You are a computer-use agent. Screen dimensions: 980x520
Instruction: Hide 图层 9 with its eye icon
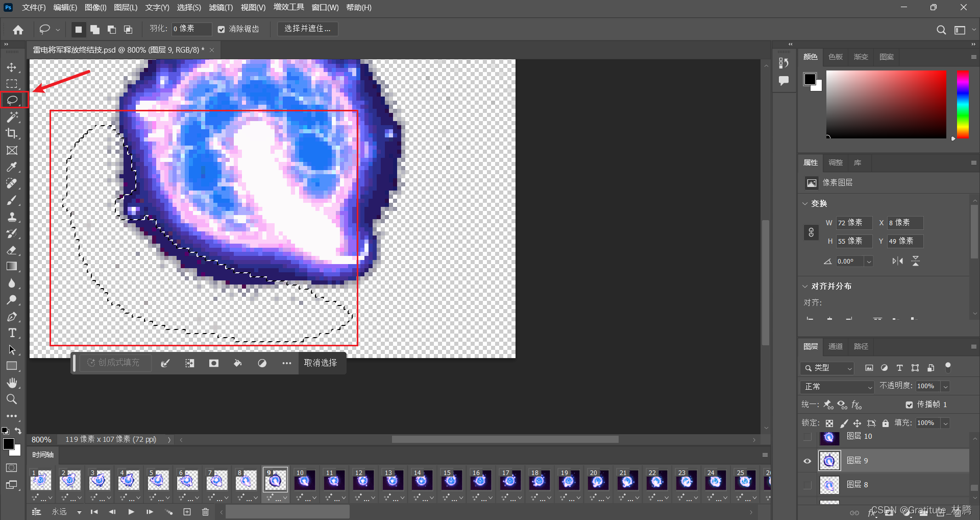(807, 461)
